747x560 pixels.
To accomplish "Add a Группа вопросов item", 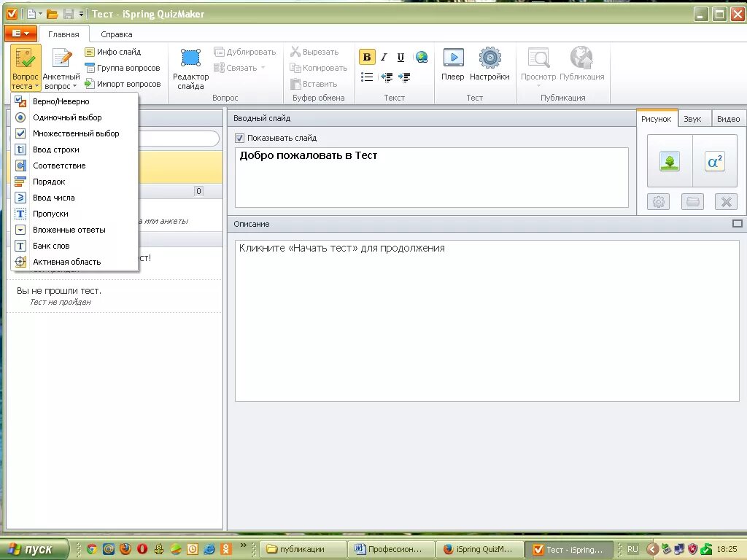I will click(123, 68).
